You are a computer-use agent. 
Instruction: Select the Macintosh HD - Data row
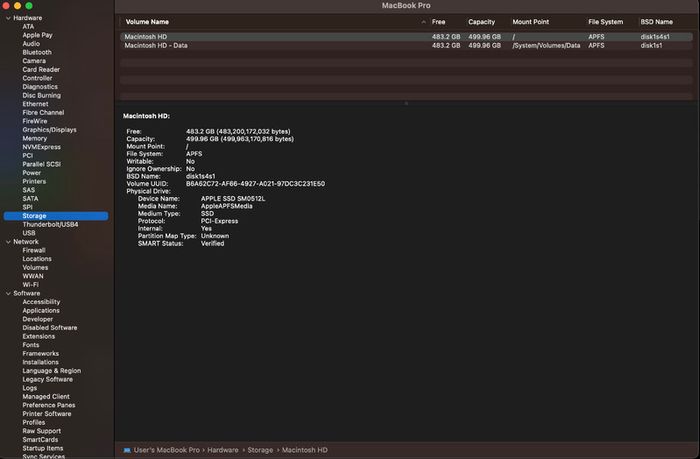[x=406, y=46]
